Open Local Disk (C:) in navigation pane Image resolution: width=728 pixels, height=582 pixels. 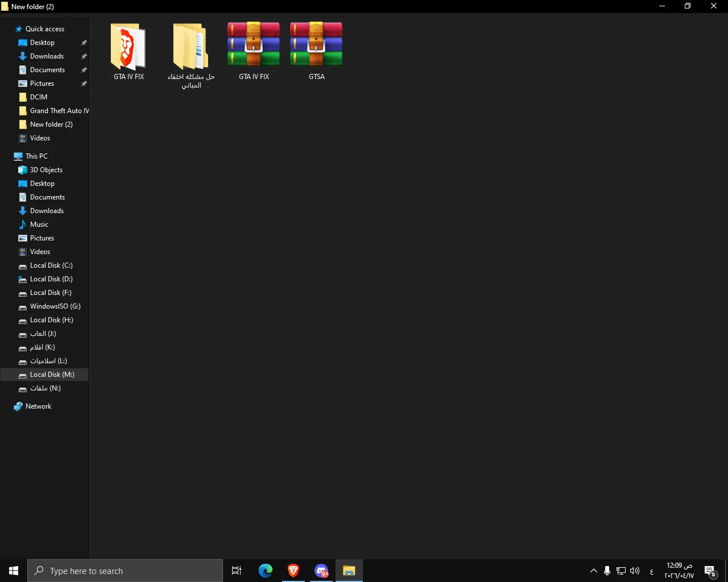tap(51, 265)
